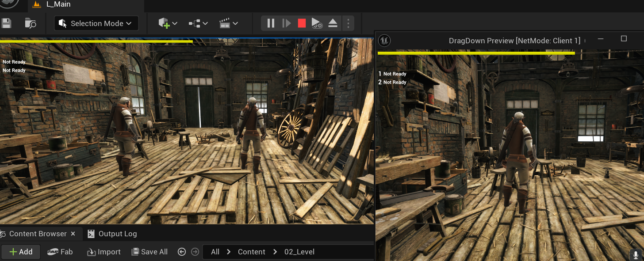Pause the play-in-editor simulation

point(271,23)
